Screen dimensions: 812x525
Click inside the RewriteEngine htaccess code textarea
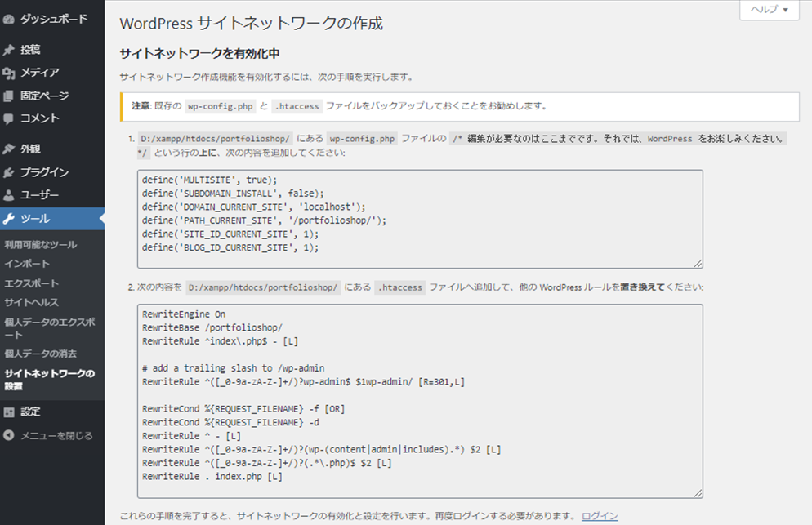click(420, 401)
